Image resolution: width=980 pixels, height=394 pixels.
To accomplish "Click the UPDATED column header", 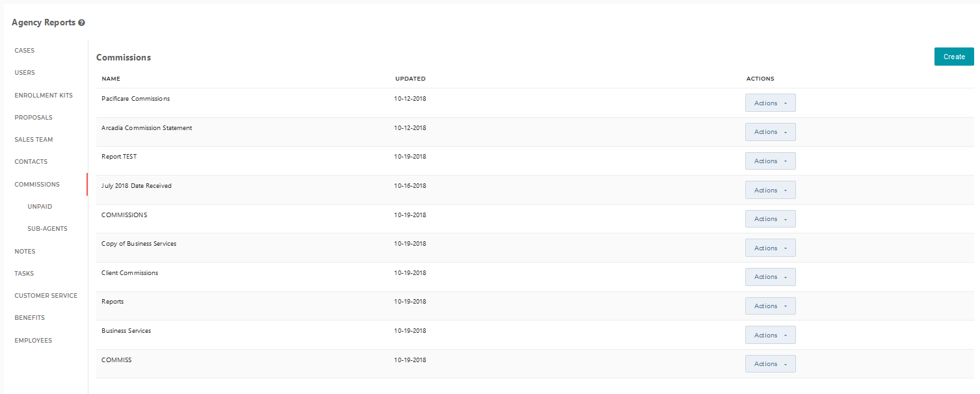I will 410,79.
